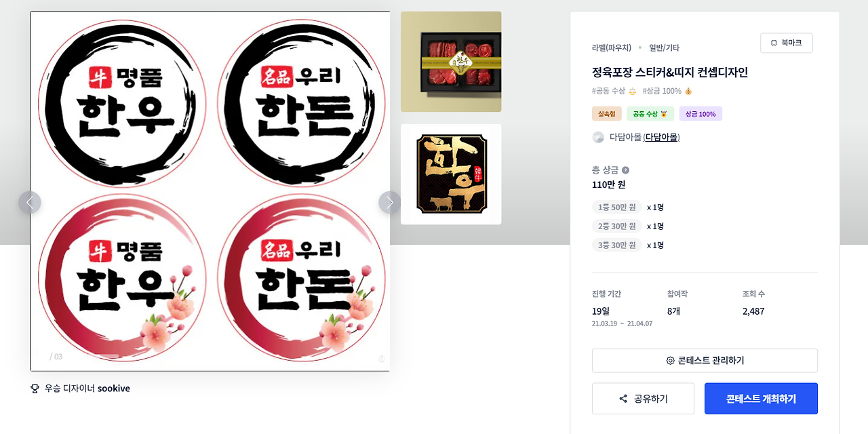Click the share icon in 공유하기

point(623,399)
